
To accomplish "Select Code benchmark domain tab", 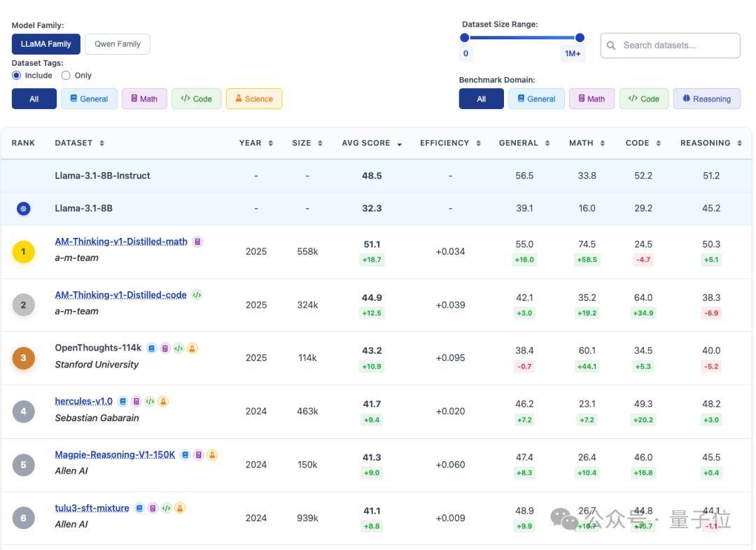I will click(x=644, y=99).
